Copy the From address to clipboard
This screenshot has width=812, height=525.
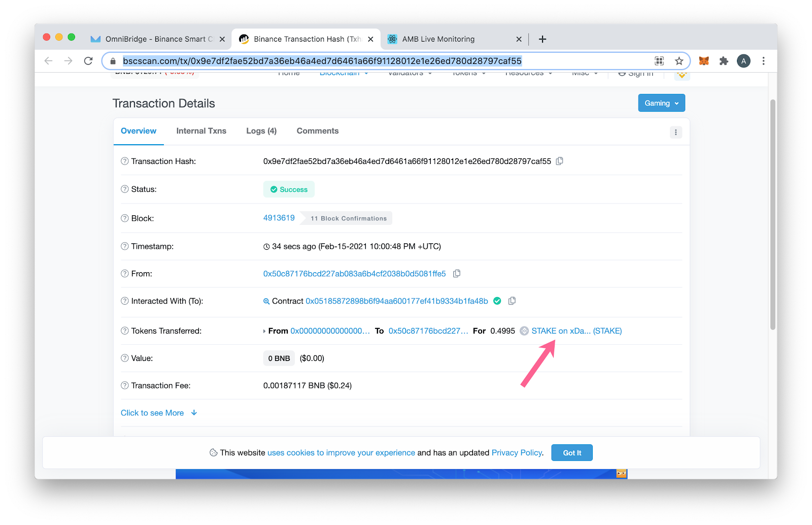457,274
